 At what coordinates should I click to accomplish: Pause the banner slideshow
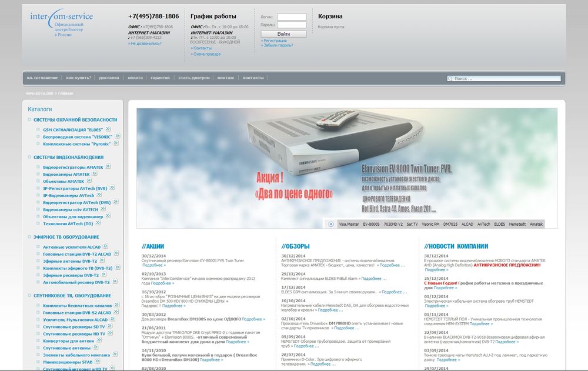tap(330, 224)
